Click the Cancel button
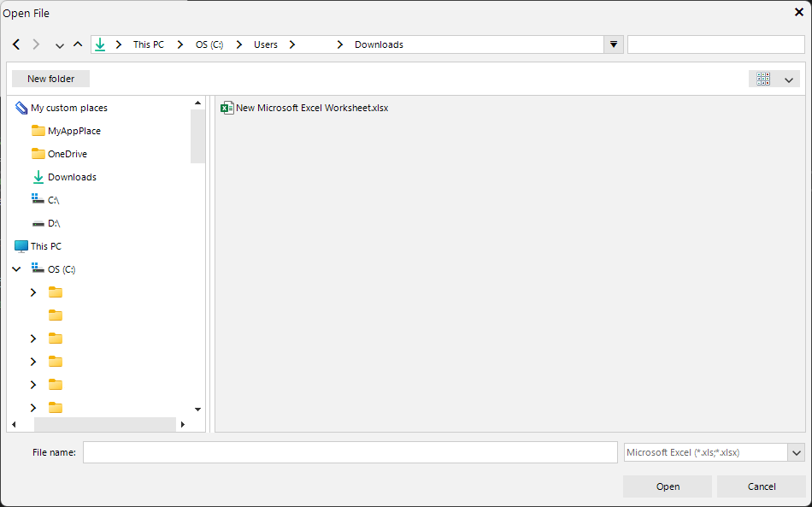812x507 pixels. pos(762,486)
